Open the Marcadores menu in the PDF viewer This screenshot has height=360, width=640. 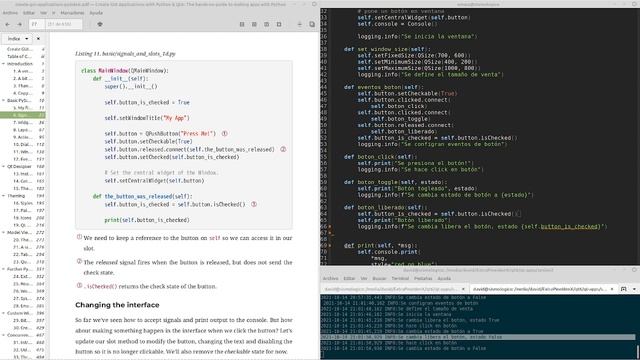click(x=72, y=13)
